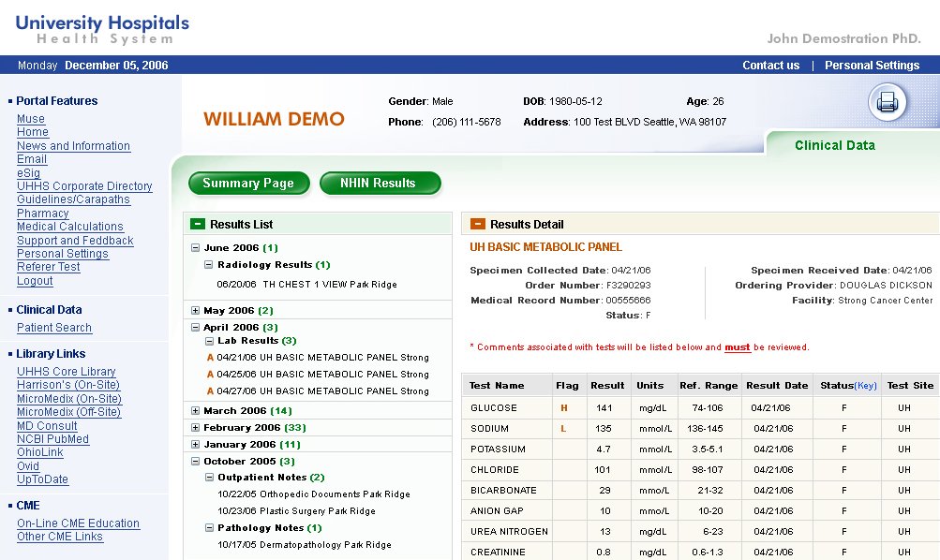Open the Email link
This screenshot has height=560, width=940.
tap(32, 158)
